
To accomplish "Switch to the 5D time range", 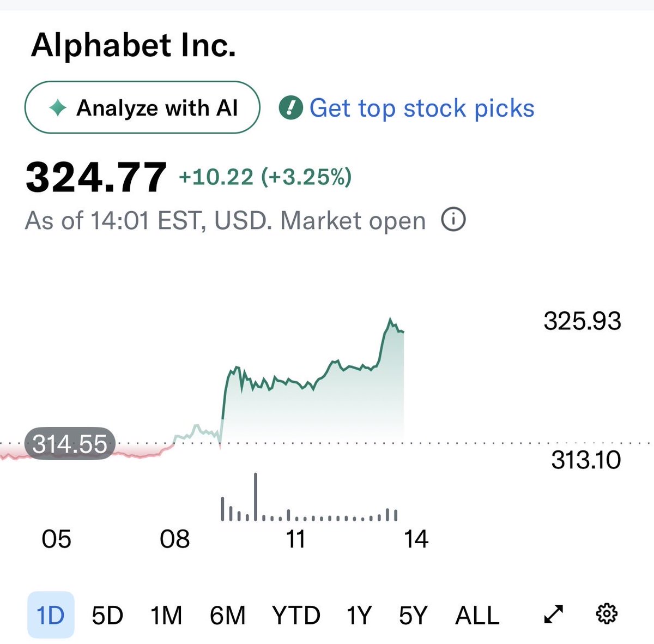I will coord(107,615).
